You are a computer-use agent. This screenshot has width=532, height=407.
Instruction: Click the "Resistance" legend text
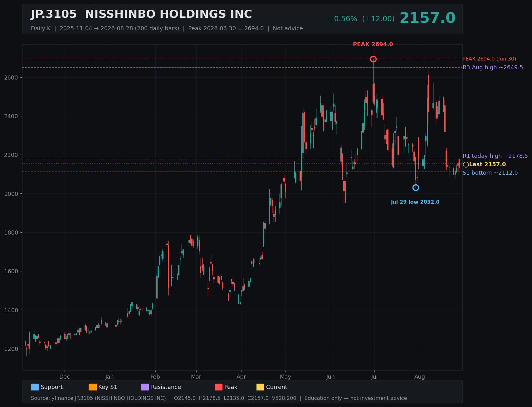click(166, 387)
